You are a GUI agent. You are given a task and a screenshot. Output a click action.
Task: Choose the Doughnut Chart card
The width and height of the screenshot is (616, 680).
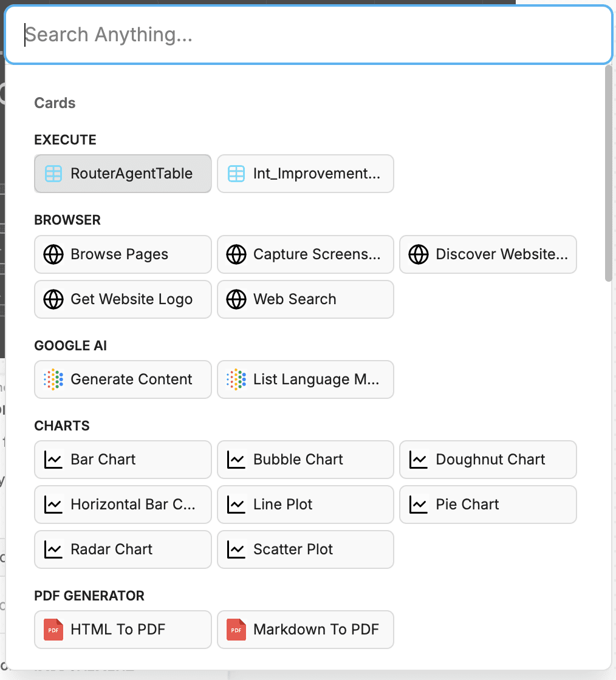click(x=488, y=460)
